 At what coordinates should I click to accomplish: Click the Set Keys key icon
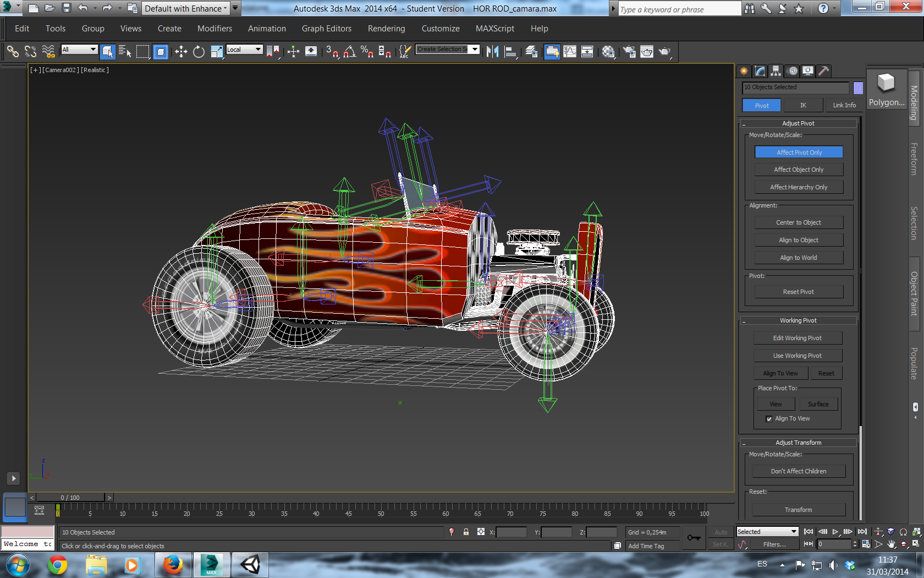694,537
